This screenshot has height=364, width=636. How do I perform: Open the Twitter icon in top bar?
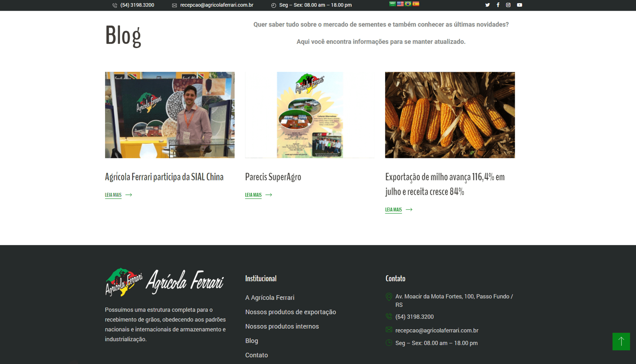tap(487, 5)
